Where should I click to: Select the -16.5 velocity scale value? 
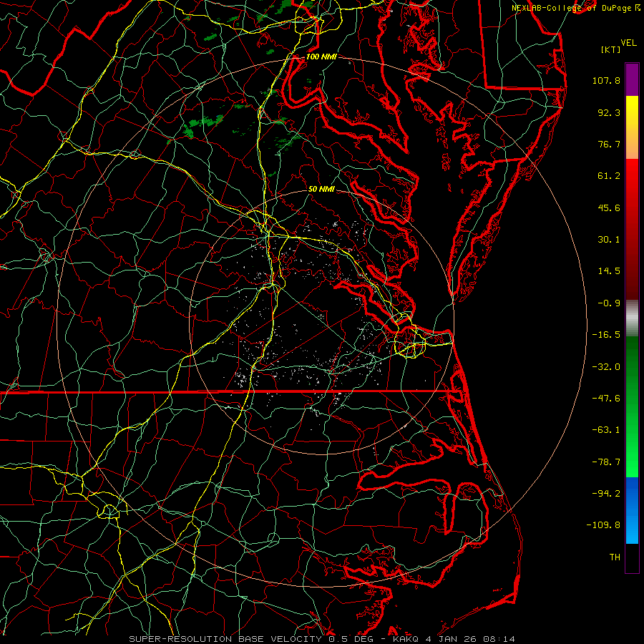coord(606,335)
